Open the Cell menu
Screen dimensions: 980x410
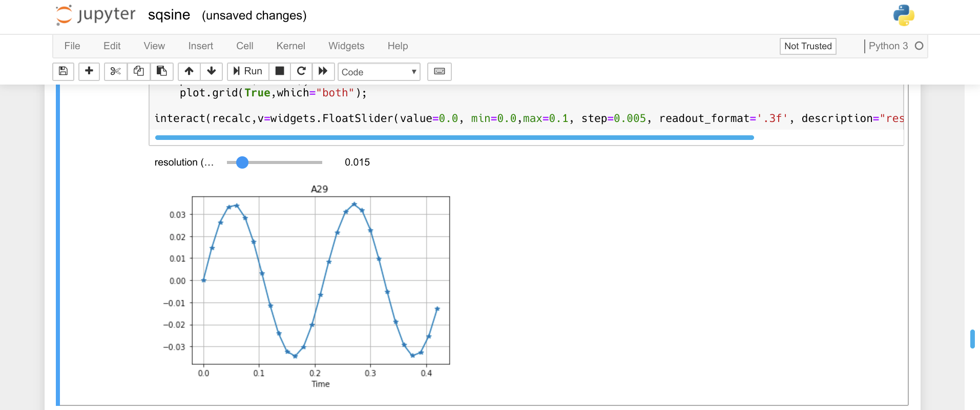click(x=244, y=46)
